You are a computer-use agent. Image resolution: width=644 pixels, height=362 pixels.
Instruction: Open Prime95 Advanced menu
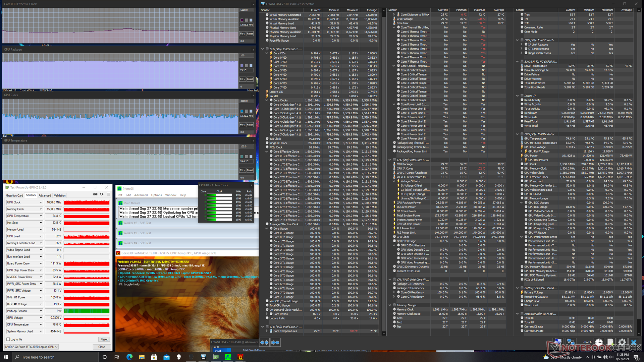pyautogui.click(x=141, y=195)
